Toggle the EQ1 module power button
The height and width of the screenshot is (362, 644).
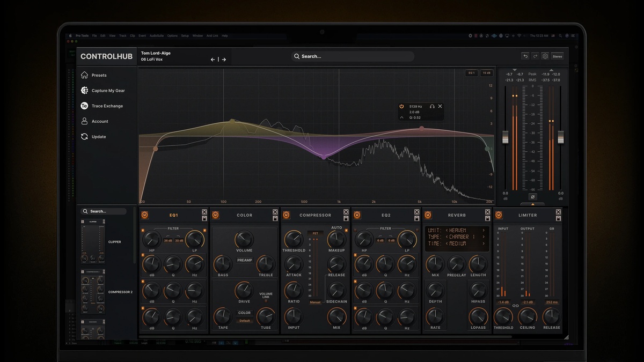145,215
